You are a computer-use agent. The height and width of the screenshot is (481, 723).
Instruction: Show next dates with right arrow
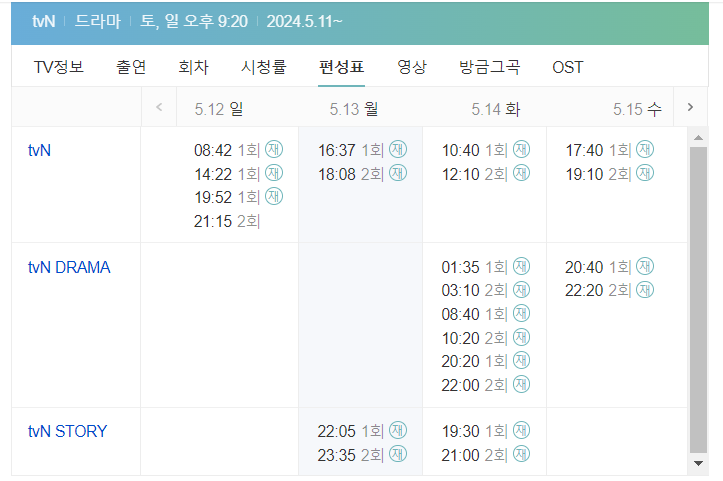[690, 107]
